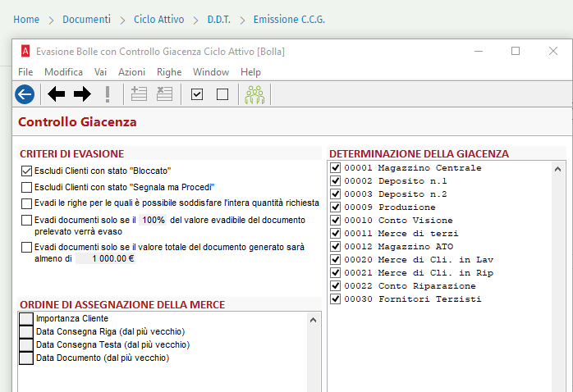This screenshot has width=573, height=392.
Task: Go to next record with right black arrow
Action: point(82,94)
